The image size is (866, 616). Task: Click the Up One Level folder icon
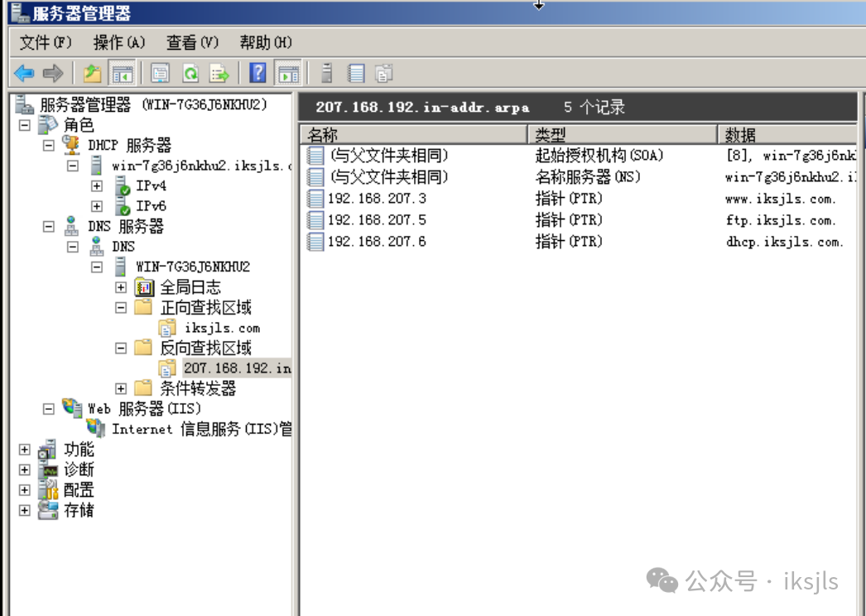tap(92, 74)
